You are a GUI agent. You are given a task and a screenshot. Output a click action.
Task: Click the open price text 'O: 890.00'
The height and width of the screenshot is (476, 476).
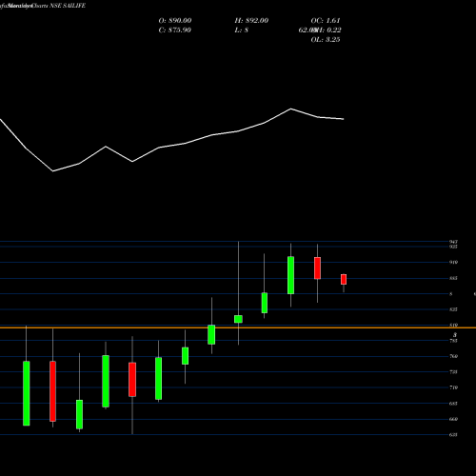[175, 21]
